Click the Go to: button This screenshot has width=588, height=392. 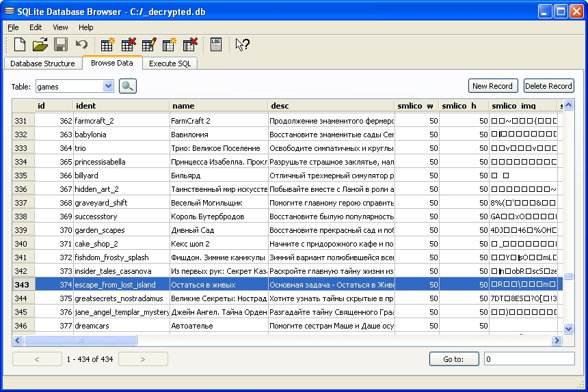454,359
